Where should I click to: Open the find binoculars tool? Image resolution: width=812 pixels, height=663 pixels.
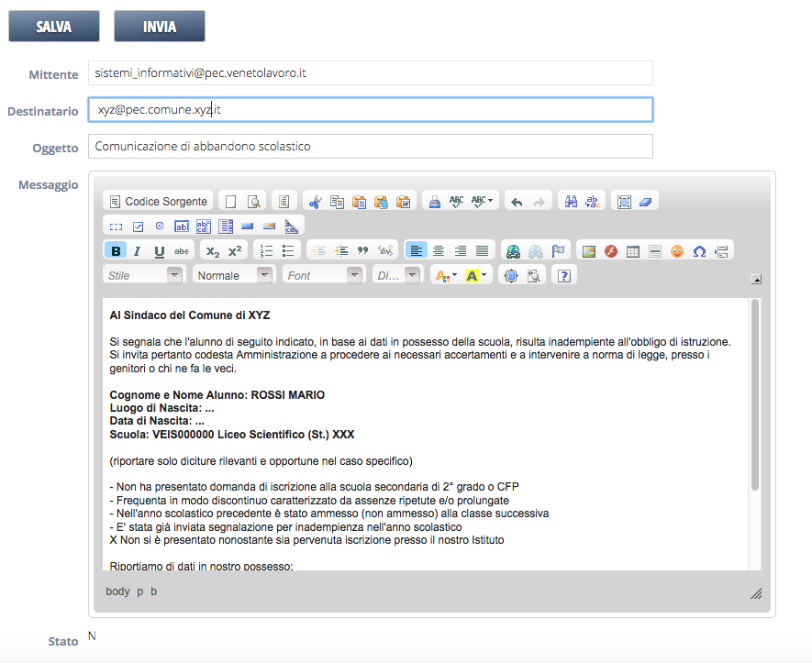tap(571, 201)
